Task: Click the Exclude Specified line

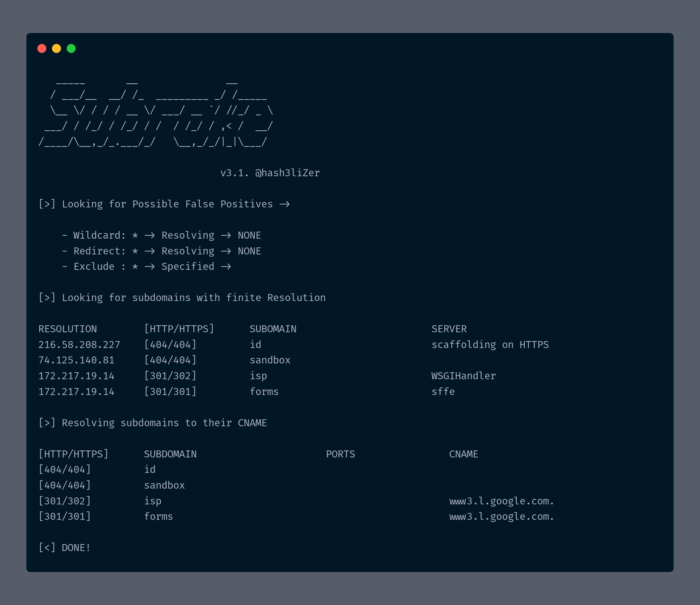Action: pyautogui.click(x=147, y=267)
